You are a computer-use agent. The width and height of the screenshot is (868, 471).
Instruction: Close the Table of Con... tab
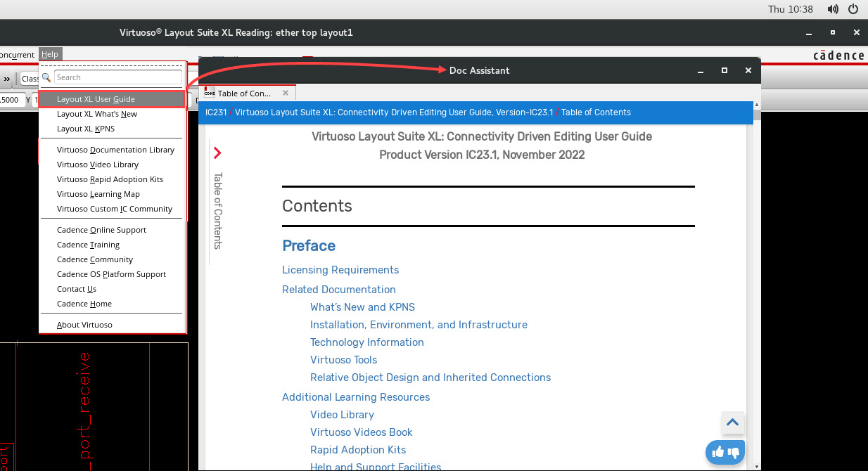point(286,92)
